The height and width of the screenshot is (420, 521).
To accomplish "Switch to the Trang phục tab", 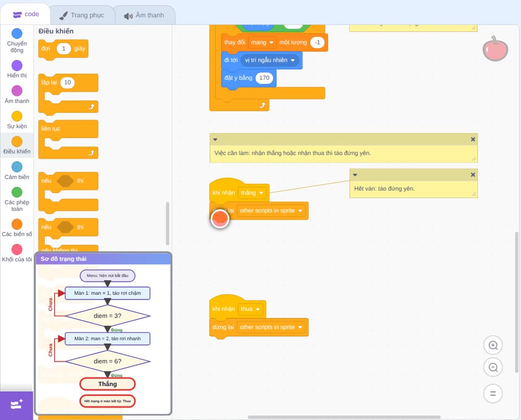I will click(x=82, y=15).
